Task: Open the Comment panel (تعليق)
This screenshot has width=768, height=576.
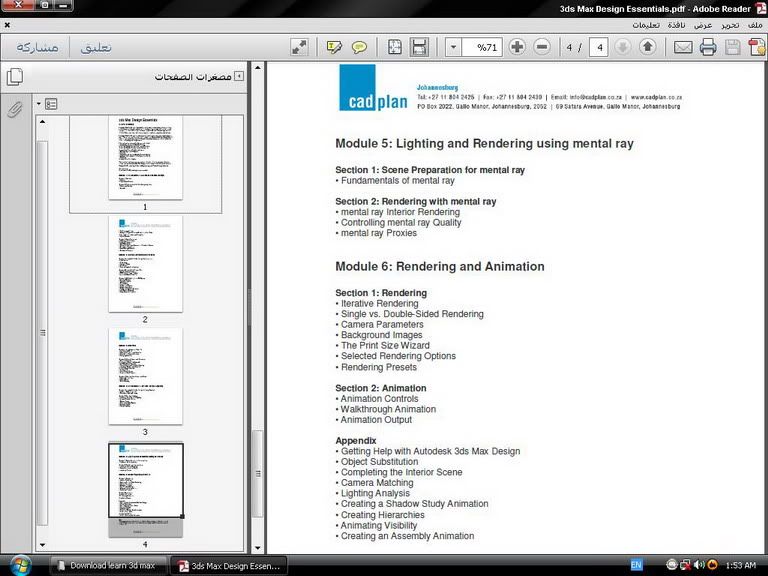Action: point(96,47)
